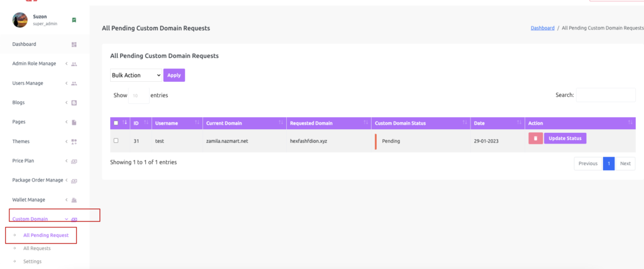Screen dimensions: 644x269
Task: Open All Requests submenu item
Action: click(x=37, y=248)
